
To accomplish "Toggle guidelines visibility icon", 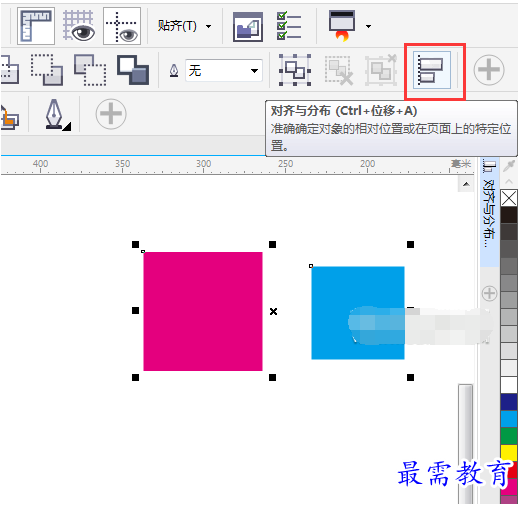I will click(122, 26).
